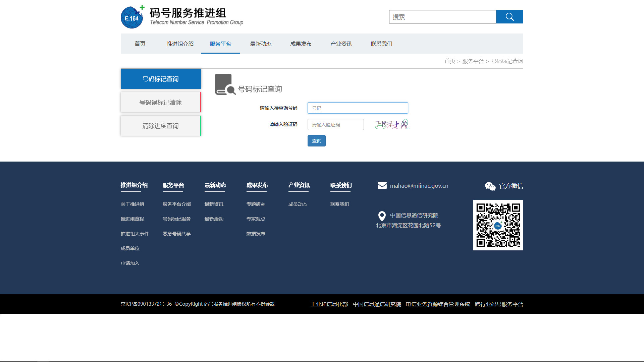The width and height of the screenshot is (644, 362).
Task: Open the 申请加入 footer link
Action: [x=130, y=263]
